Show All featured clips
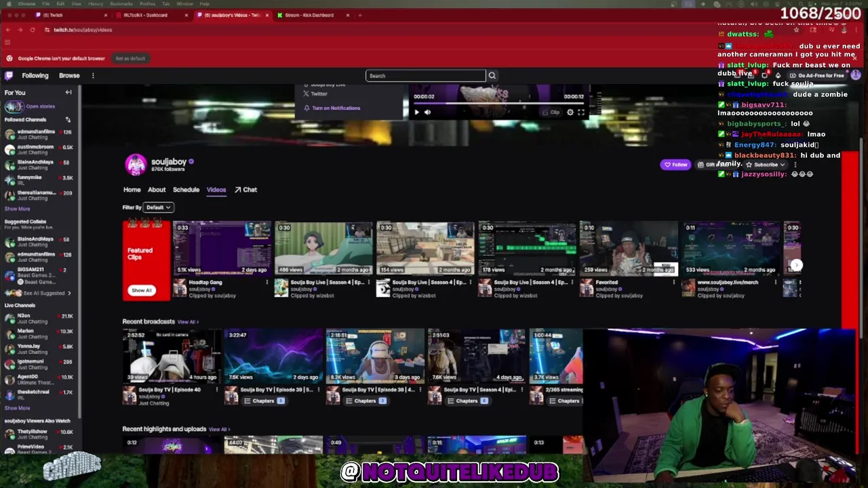Viewport: 868px width, 488px height. click(x=142, y=290)
